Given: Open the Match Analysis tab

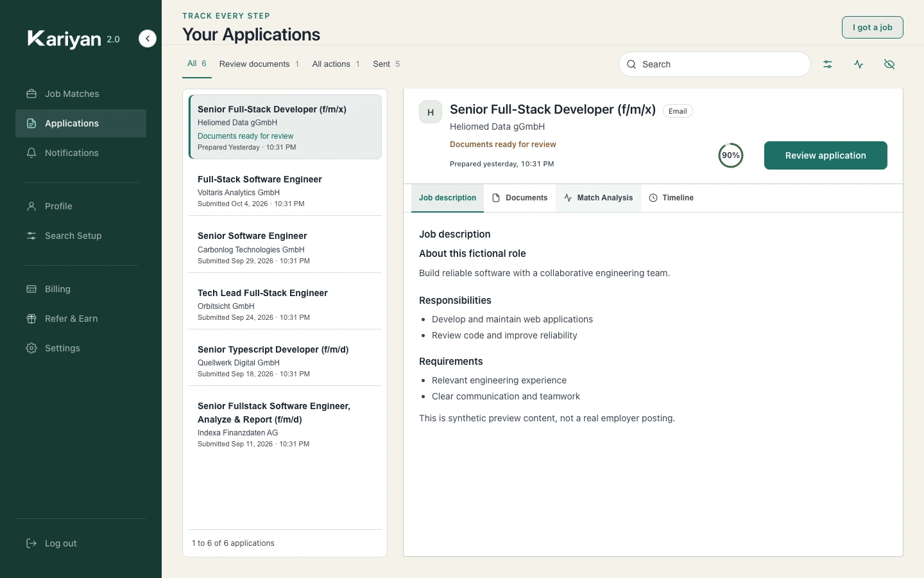Looking at the screenshot, I should pyautogui.click(x=598, y=198).
